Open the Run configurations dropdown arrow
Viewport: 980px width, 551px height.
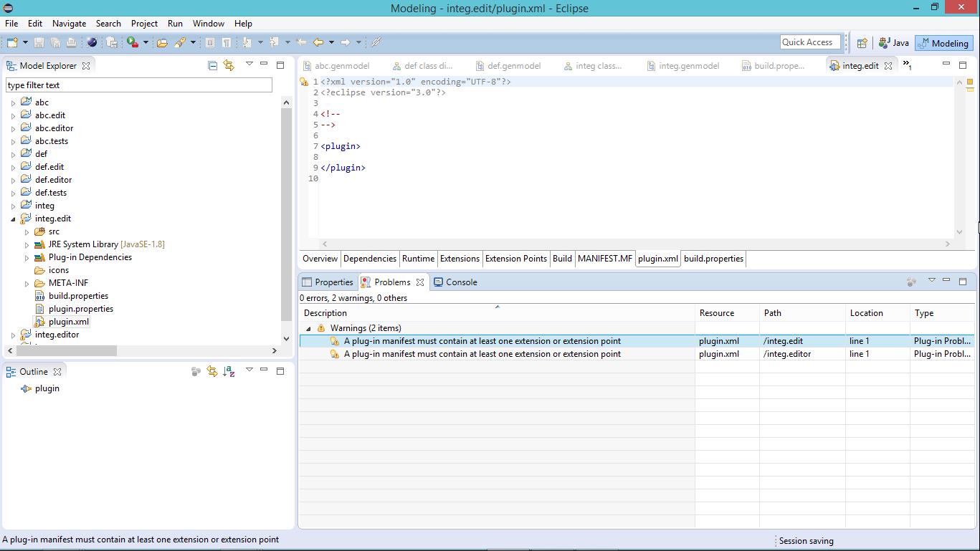(146, 43)
